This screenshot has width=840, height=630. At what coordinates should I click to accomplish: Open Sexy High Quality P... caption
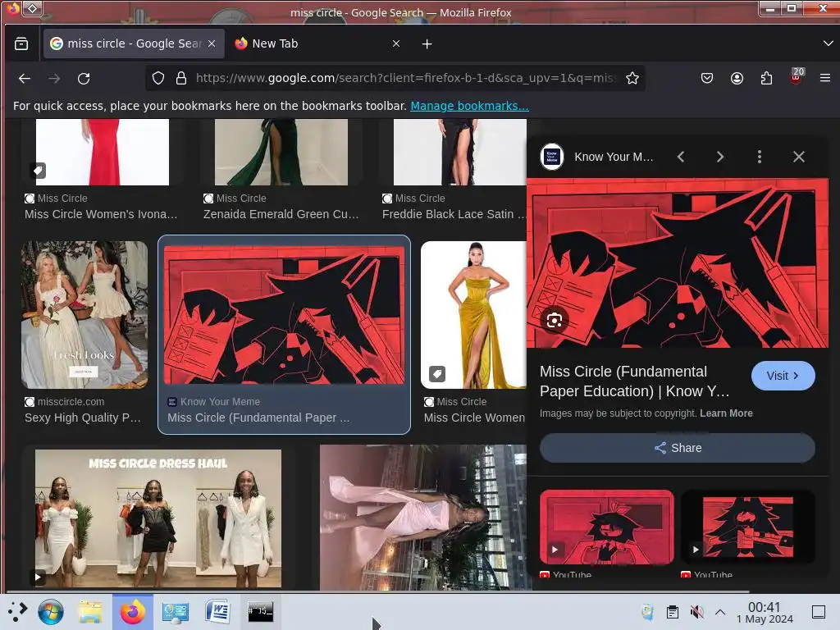point(83,418)
